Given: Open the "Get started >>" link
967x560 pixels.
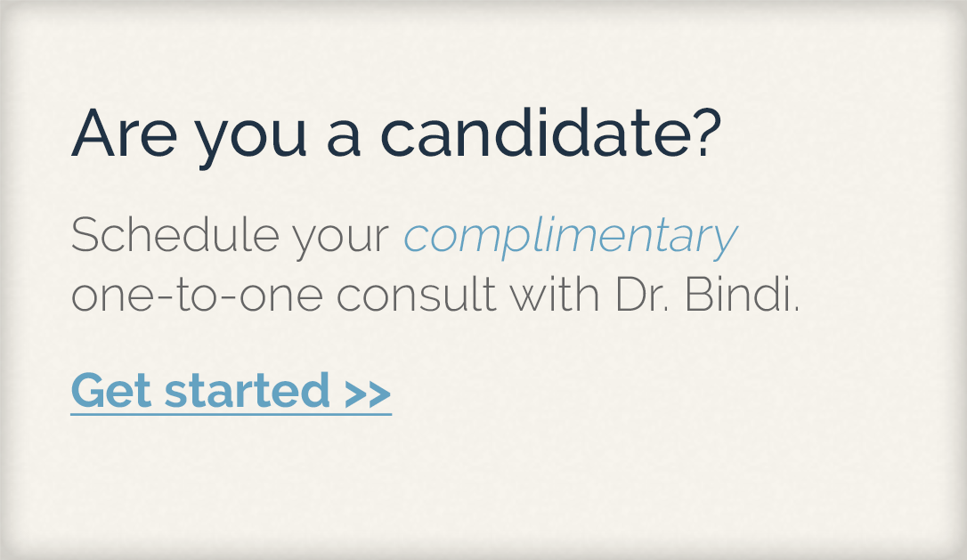Looking at the screenshot, I should 232,391.
